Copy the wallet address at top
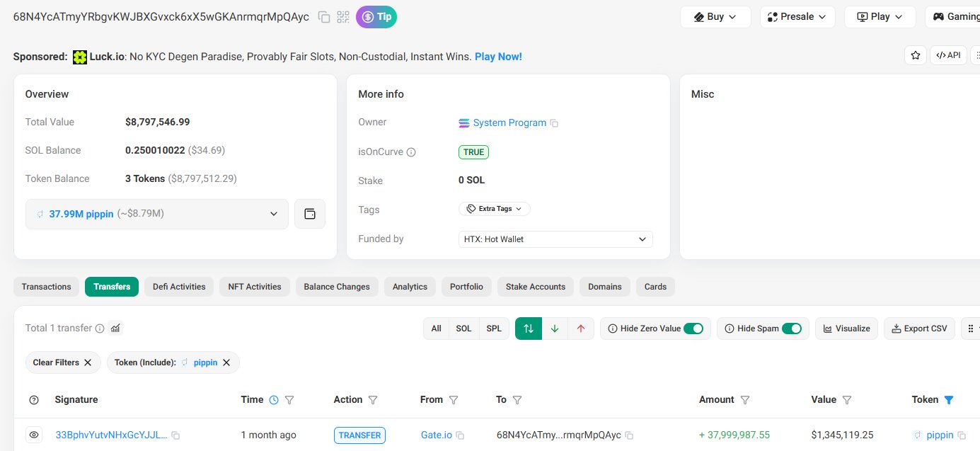 [324, 17]
